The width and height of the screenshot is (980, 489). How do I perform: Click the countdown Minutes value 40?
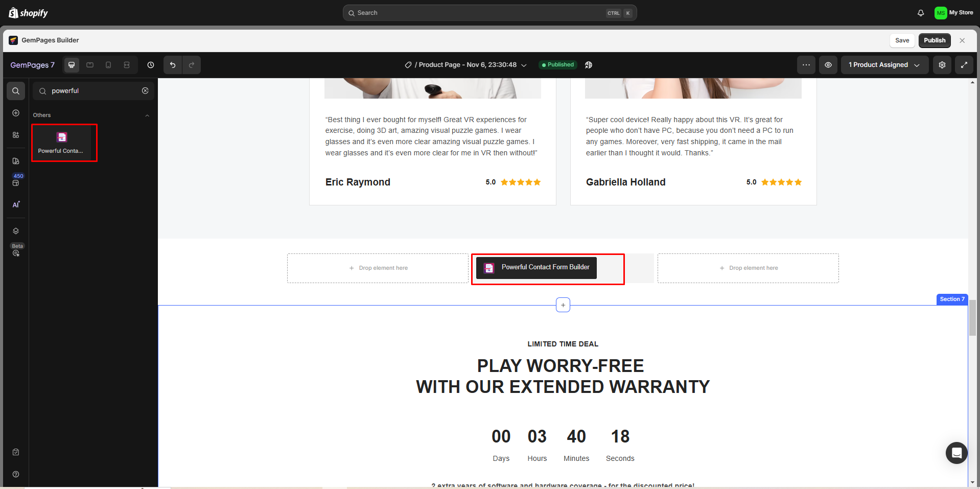click(576, 436)
